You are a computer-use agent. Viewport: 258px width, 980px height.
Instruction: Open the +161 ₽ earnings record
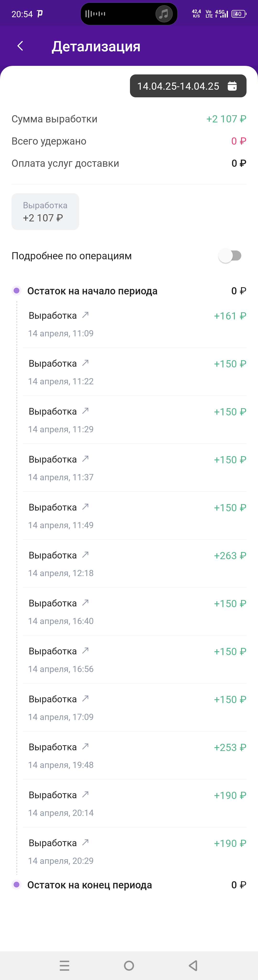pyautogui.click(x=134, y=324)
